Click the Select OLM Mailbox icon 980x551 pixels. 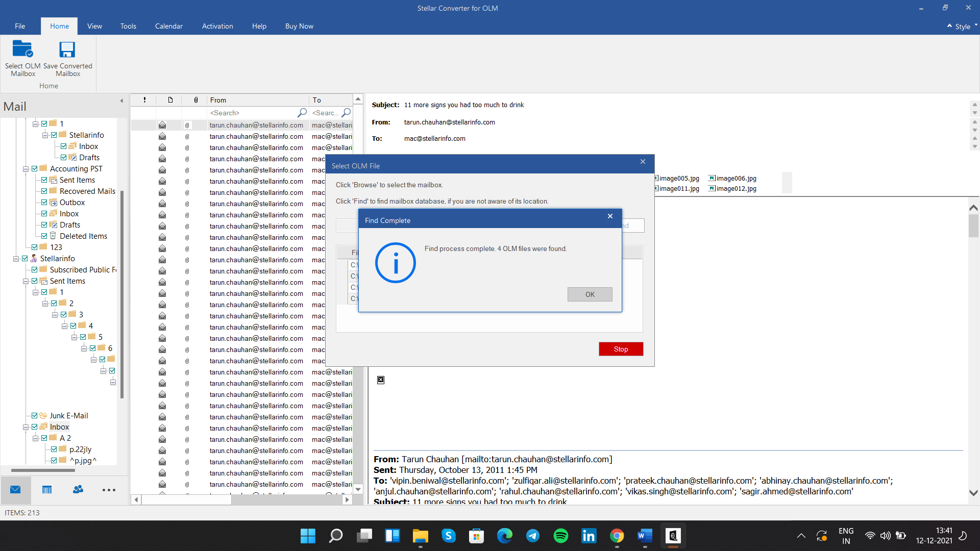[x=23, y=49]
